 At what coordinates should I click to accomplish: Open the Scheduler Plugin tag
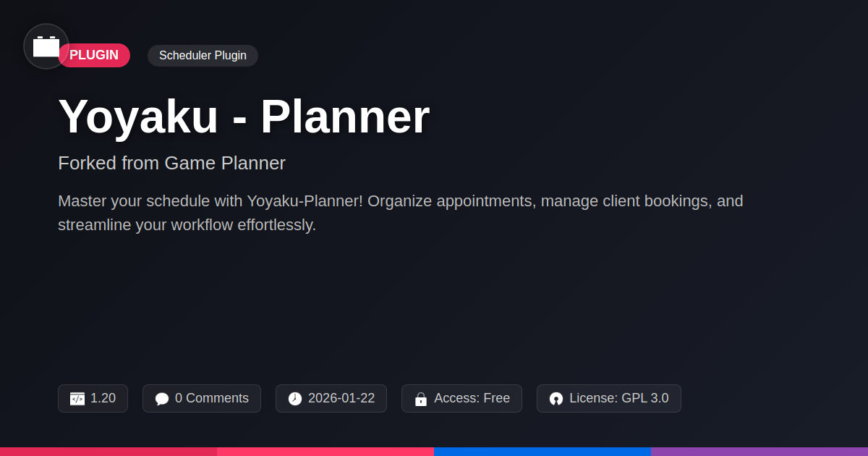[203, 56]
